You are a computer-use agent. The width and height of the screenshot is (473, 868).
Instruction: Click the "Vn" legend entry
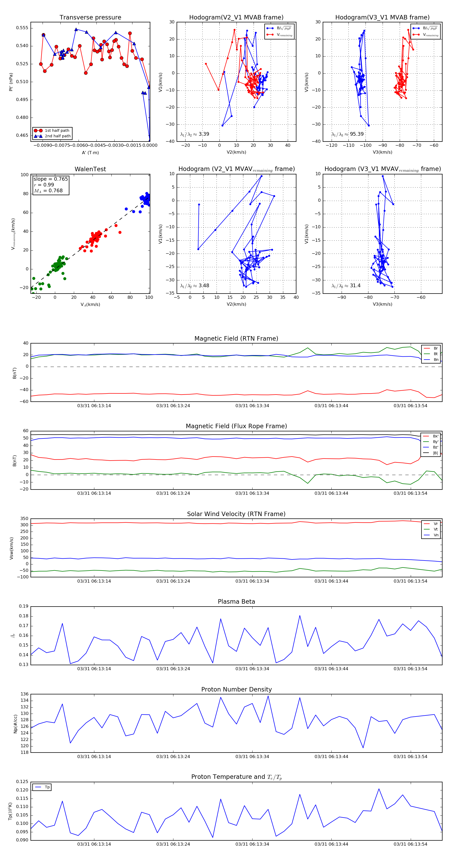click(x=431, y=535)
